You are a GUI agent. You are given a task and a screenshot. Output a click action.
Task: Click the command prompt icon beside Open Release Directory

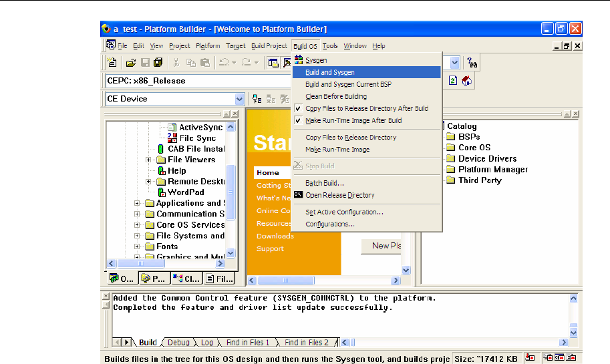299,194
